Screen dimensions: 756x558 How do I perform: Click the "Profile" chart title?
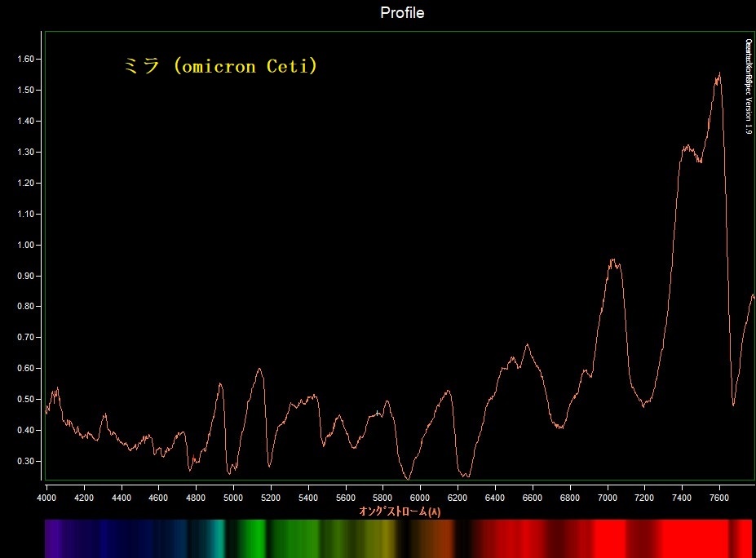coord(402,12)
